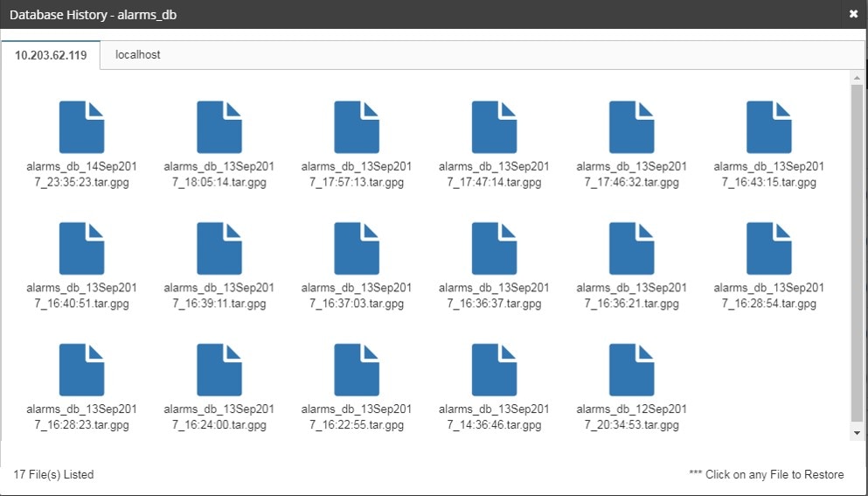Click file icon for 13Sep2017_17:57:13 backup
Viewport: 868px width, 496px height.
tap(357, 127)
